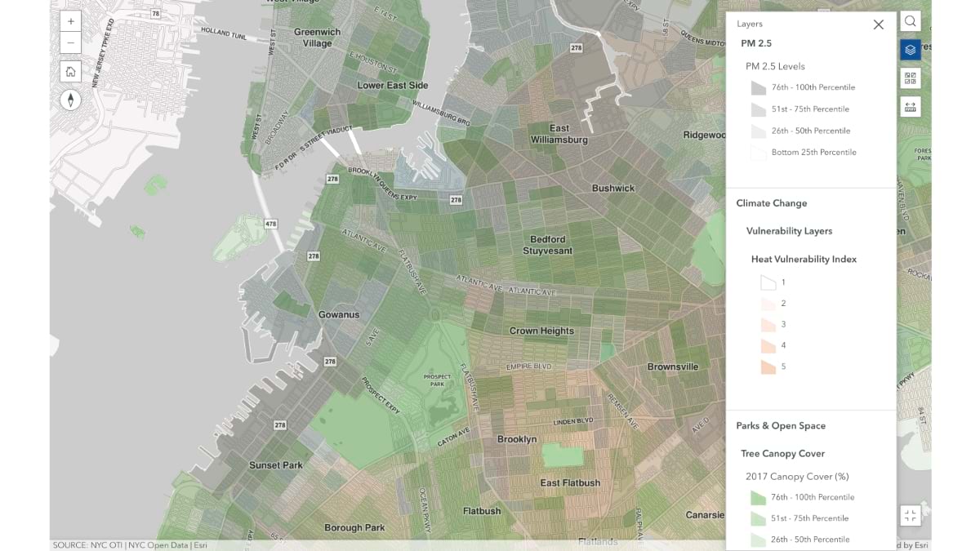Select the Vulnerability Layers label
The height and width of the screenshot is (551, 980).
(x=790, y=231)
